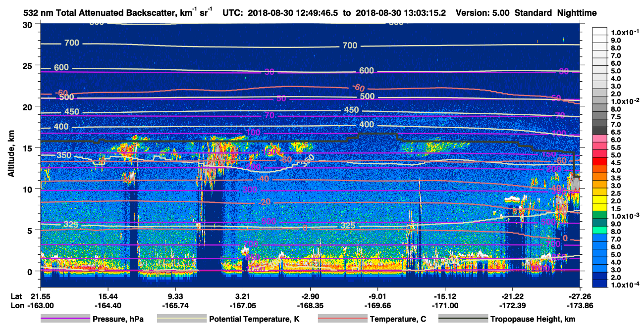
Task: Click the Tropopause Height legend line sample
Action: [463, 319]
